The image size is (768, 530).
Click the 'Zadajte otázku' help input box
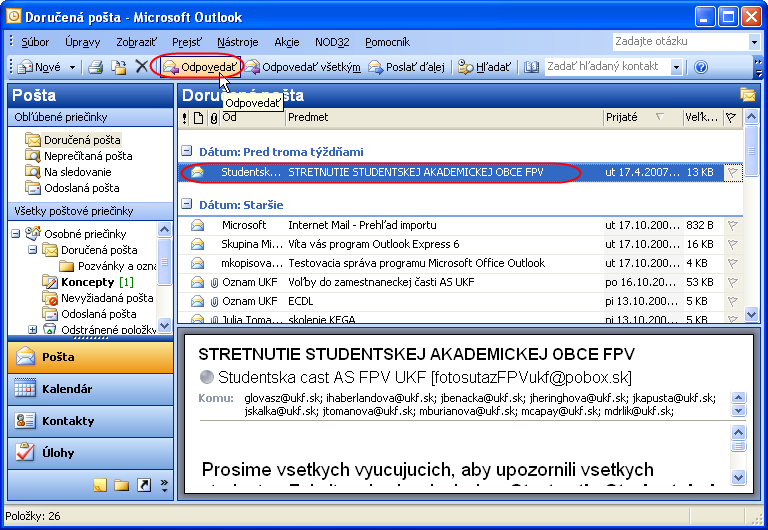[680, 42]
